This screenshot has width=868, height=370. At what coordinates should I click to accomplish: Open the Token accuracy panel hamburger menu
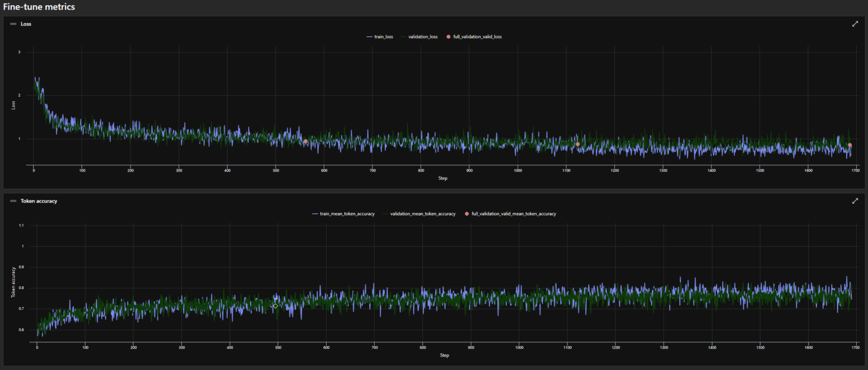click(12, 201)
